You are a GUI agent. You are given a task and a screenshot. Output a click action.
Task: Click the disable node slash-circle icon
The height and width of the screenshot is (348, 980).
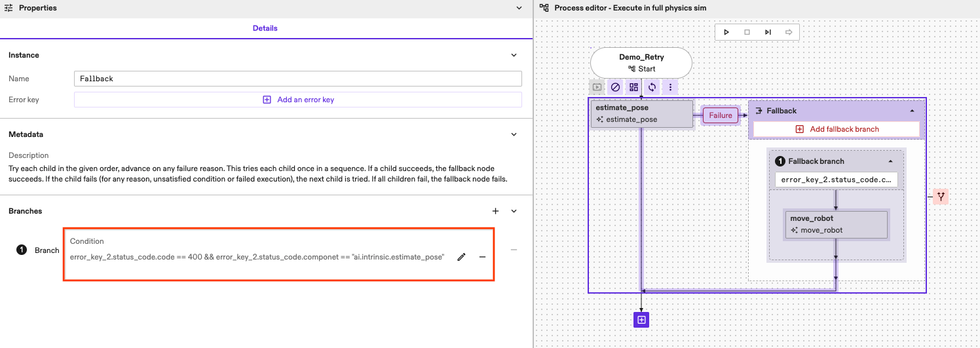tap(615, 87)
